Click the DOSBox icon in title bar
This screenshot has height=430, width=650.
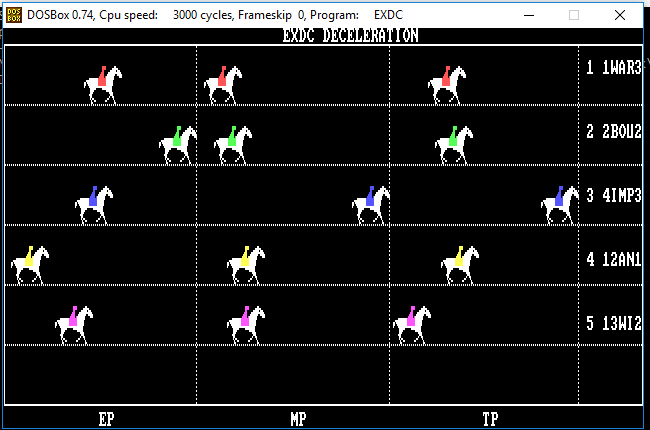coord(14,15)
